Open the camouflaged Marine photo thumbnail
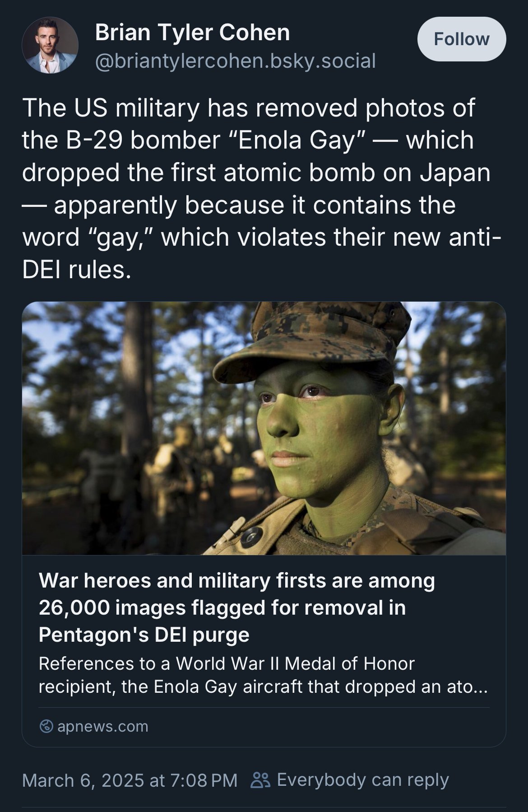Image resolution: width=528 pixels, height=812 pixels. point(264,428)
